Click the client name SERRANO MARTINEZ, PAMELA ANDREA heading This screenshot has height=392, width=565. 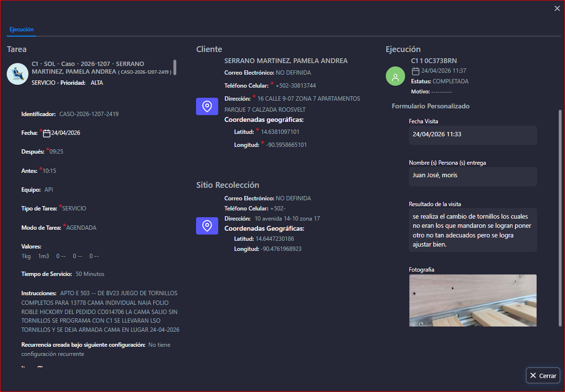(286, 61)
